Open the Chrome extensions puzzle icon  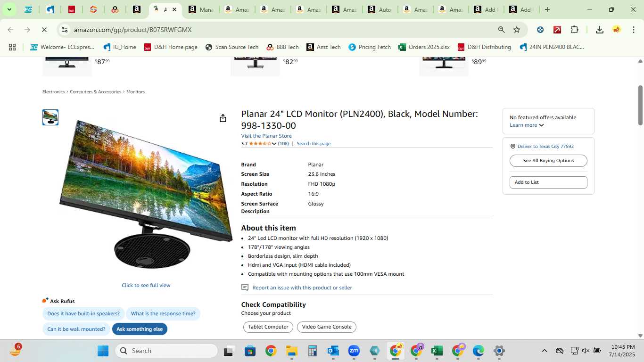coord(574,30)
